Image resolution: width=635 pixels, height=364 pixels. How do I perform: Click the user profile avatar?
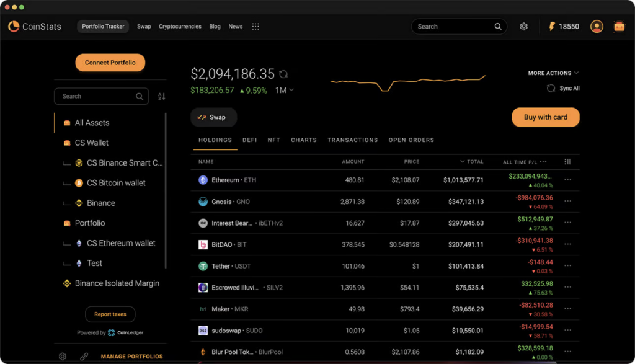click(x=597, y=27)
